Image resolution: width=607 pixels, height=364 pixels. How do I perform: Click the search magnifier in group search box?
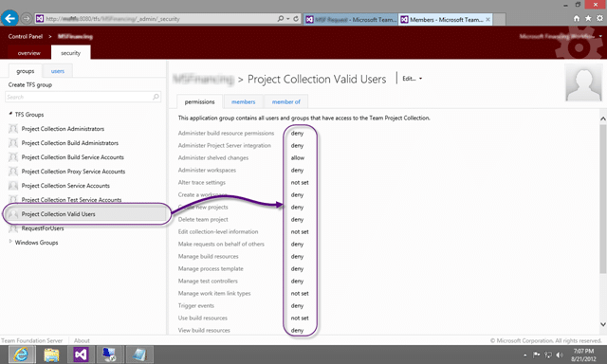click(156, 97)
